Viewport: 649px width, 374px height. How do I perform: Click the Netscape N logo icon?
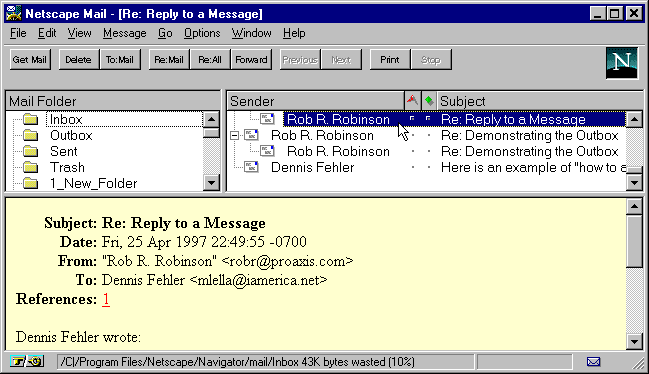click(x=622, y=63)
